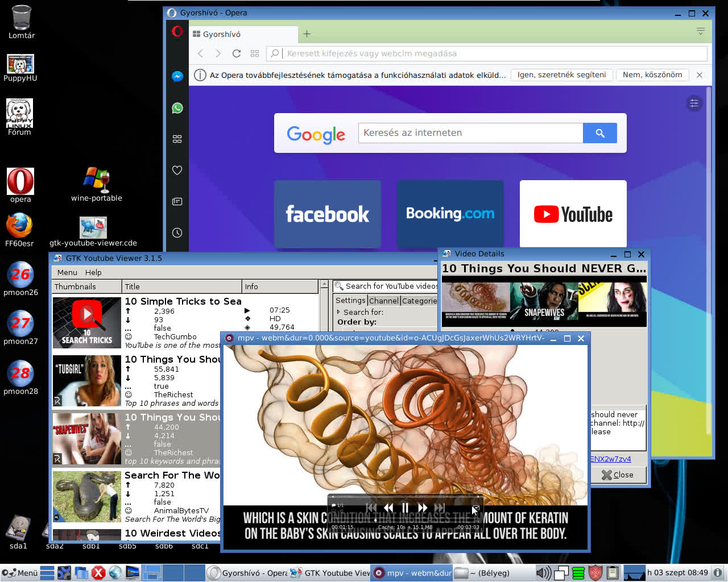Open bookmarks heart icon in Opera sidebar
The height and width of the screenshot is (582, 728).
tap(177, 170)
